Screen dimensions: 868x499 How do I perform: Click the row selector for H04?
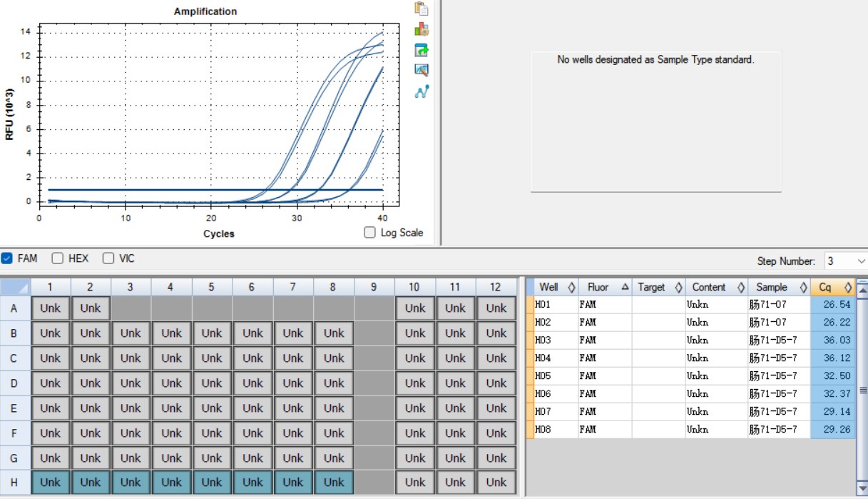coord(530,358)
